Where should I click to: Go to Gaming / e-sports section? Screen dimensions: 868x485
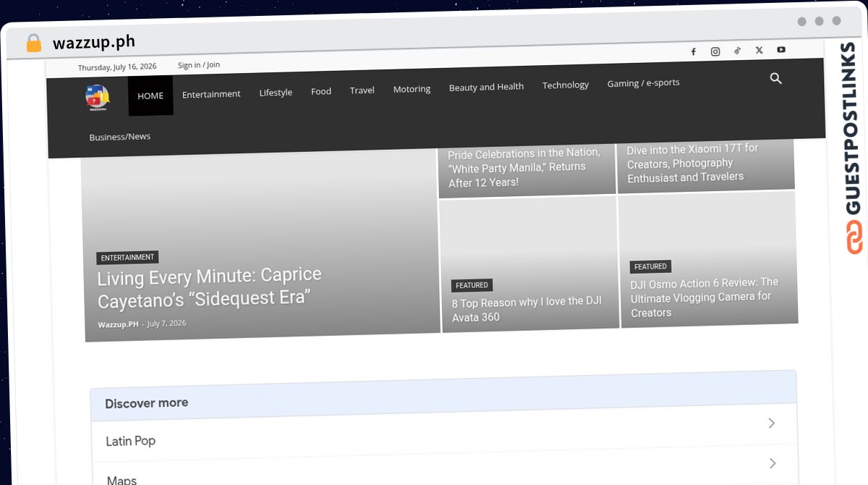click(643, 83)
